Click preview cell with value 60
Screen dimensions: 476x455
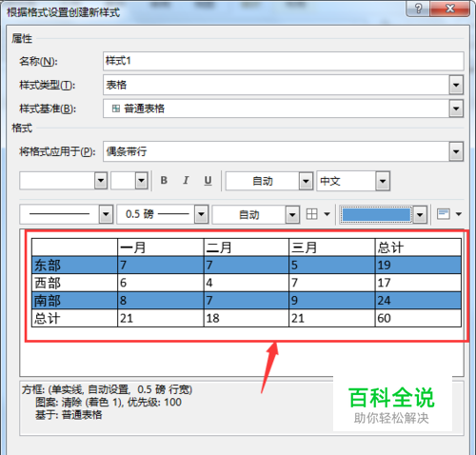pos(418,318)
